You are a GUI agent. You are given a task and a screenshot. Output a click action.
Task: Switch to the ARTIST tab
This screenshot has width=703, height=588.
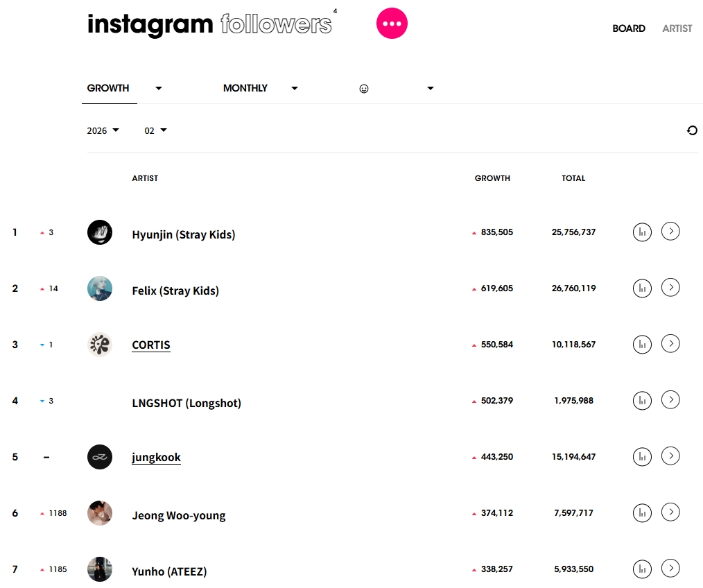[677, 28]
